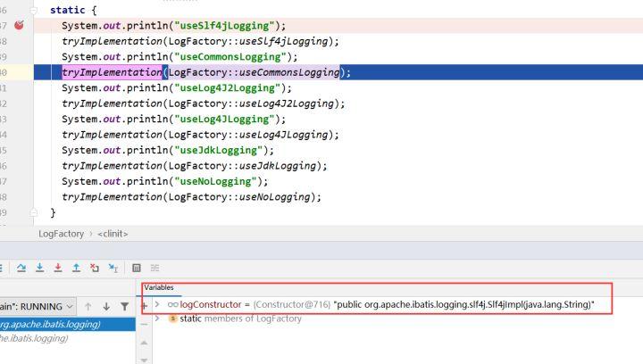Click the filter frames funnel icon
The height and width of the screenshot is (364, 643).
124,306
